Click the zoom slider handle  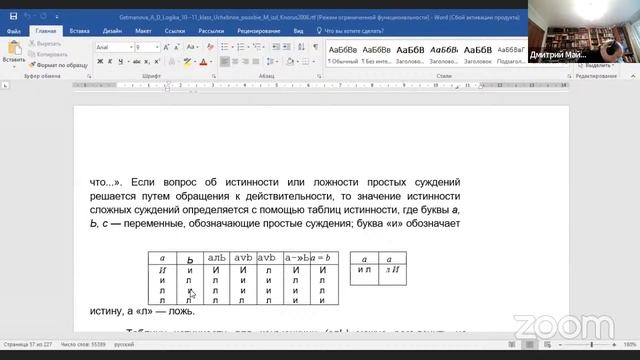coord(591,345)
